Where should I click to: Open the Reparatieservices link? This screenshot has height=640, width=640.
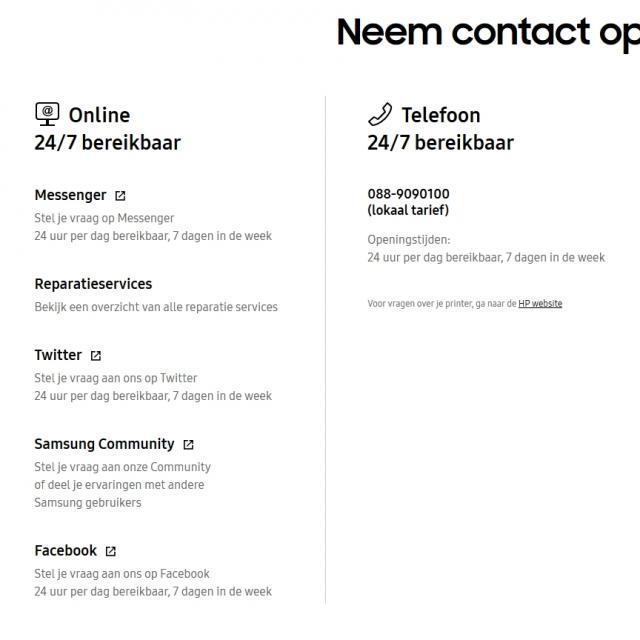pyautogui.click(x=93, y=284)
